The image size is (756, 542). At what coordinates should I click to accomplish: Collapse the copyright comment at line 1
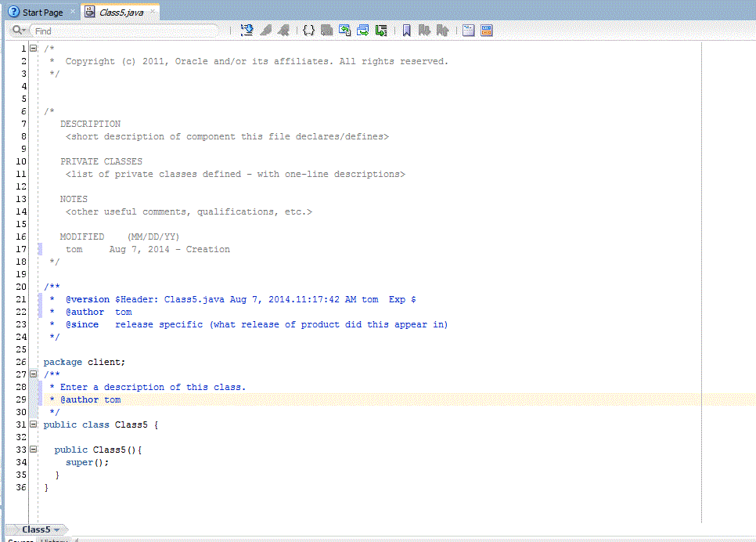[34, 49]
